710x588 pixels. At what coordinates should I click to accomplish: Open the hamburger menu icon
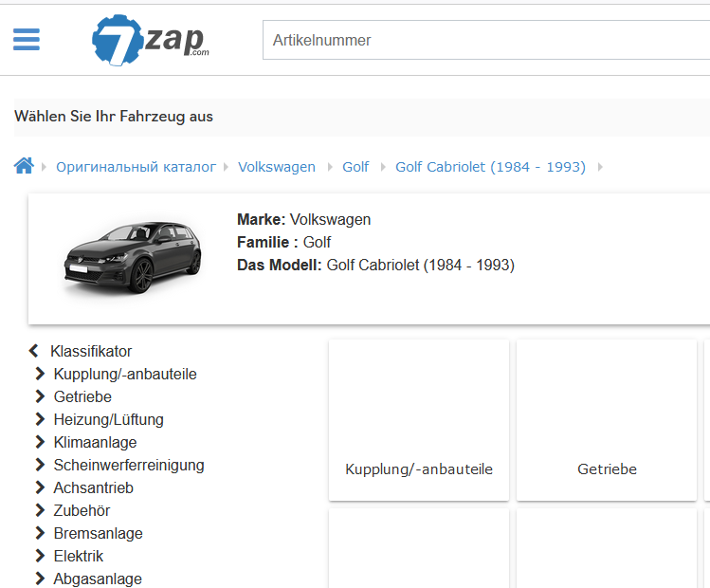click(x=27, y=40)
